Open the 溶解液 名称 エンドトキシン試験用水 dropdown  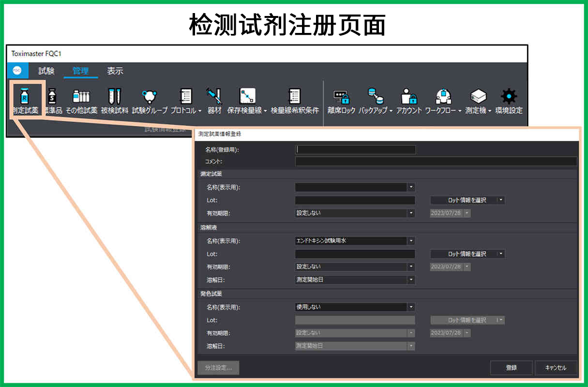coord(355,241)
